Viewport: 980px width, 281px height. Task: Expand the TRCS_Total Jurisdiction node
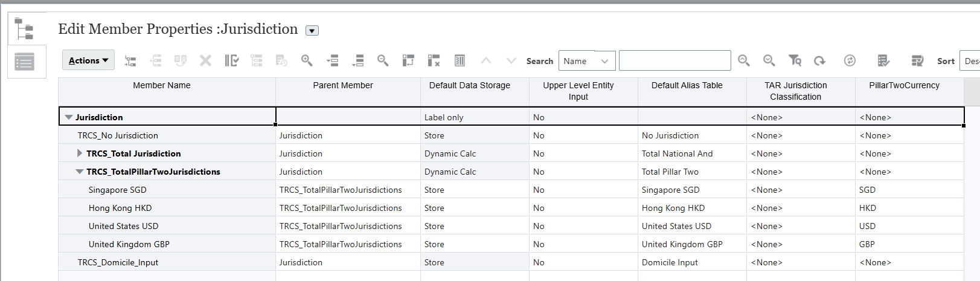click(80, 153)
